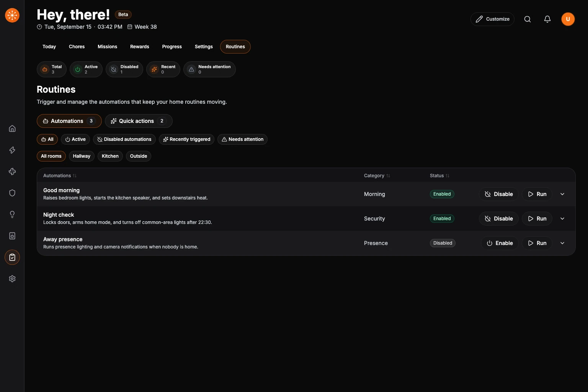Select the Needs attention filter chip
Screen dimensions: 588x392
pos(242,139)
